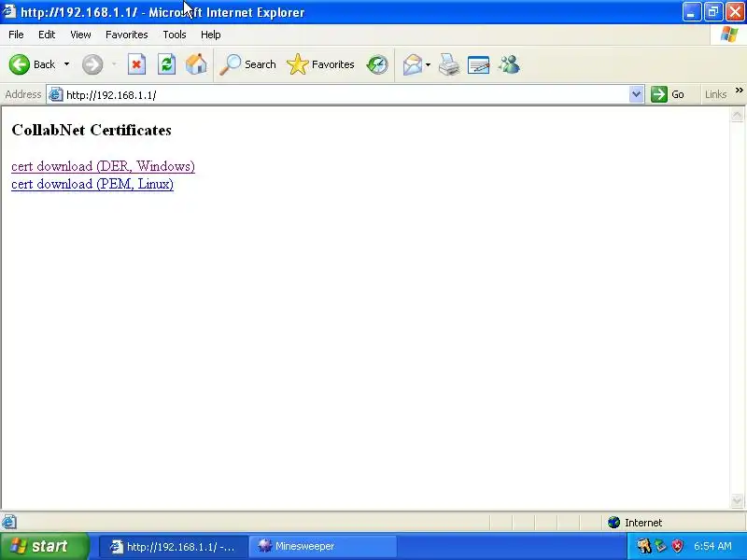
Task: Click the scrollbar down arrow
Action: click(737, 500)
